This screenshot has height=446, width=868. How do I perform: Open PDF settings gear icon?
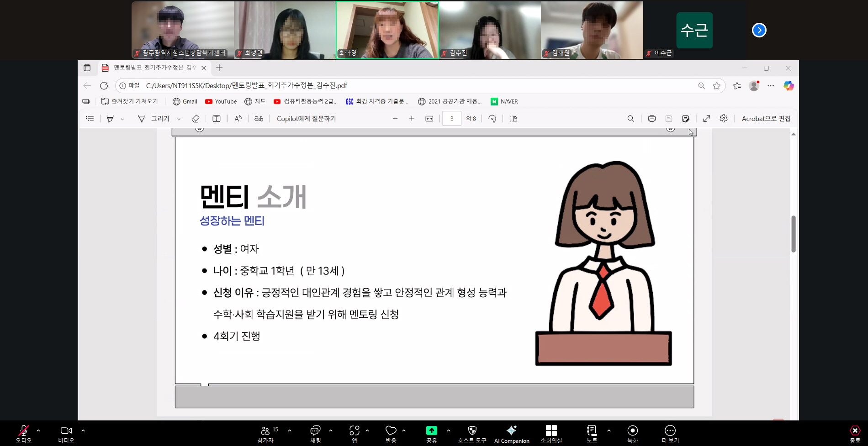tap(724, 119)
